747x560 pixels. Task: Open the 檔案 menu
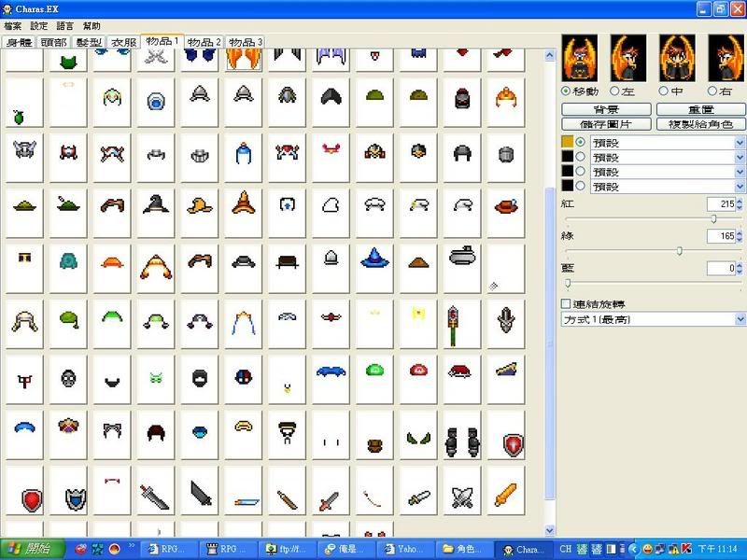12,26
